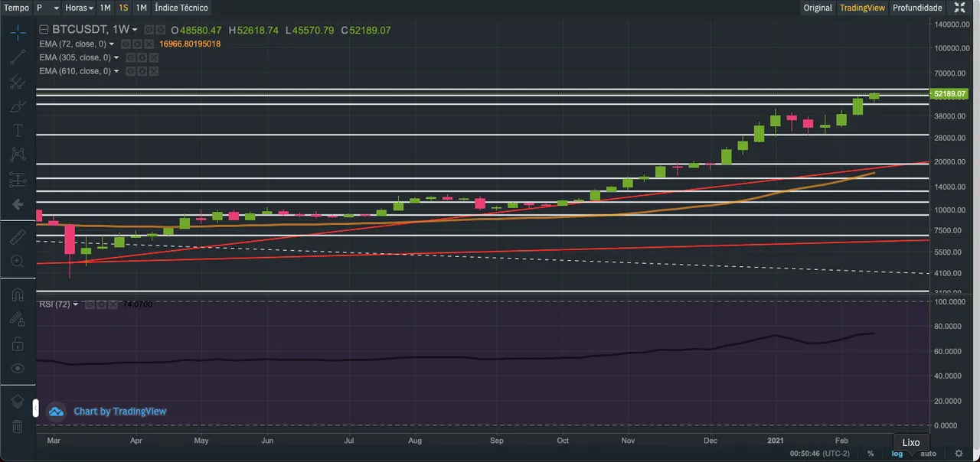The height and width of the screenshot is (462, 980).
Task: Select the brush drawing tool
Action: pos(18,106)
